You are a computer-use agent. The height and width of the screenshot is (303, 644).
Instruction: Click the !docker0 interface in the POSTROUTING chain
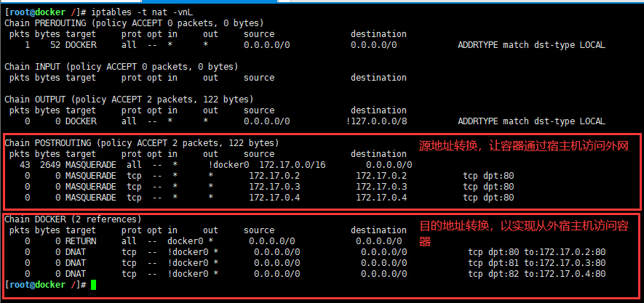coord(231,165)
